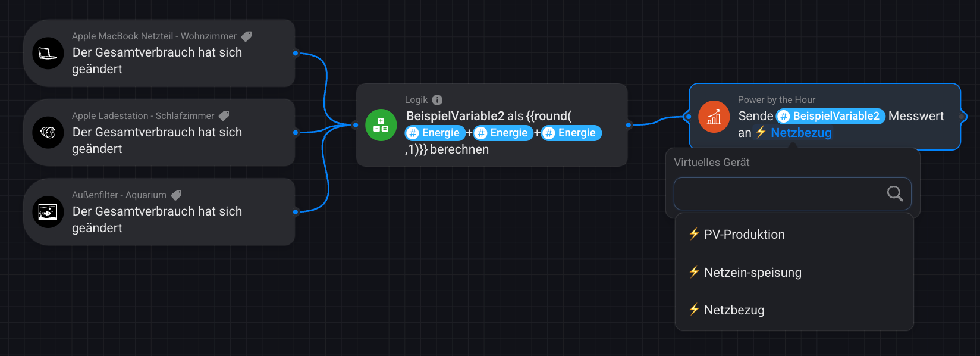This screenshot has width=980, height=356.
Task: Select PV-Produktion from the device list
Action: pyautogui.click(x=794, y=235)
